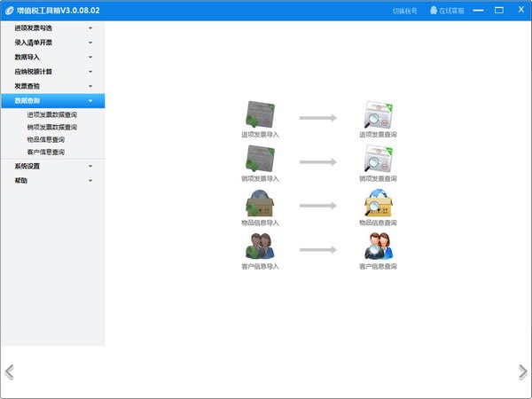Open the 客户信息查询 people icon

(378, 246)
